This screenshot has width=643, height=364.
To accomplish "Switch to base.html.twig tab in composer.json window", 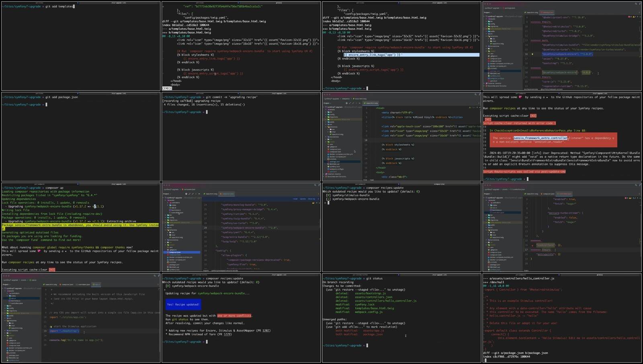I will pos(211,194).
